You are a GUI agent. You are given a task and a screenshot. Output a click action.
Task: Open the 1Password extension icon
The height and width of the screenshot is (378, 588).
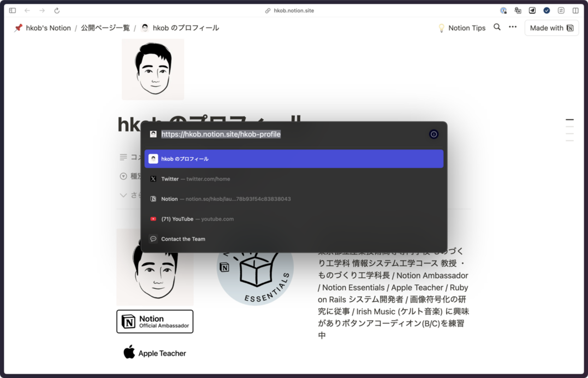(503, 10)
